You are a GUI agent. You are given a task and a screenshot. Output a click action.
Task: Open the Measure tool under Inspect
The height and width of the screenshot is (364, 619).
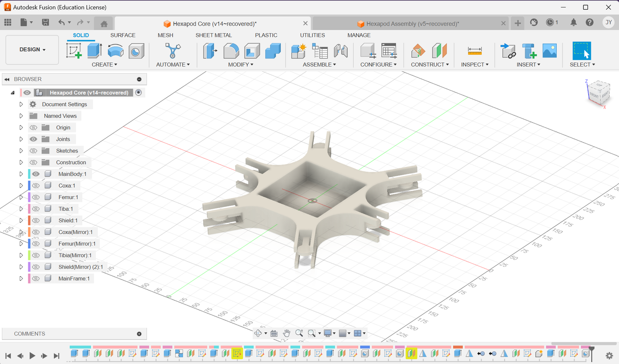point(475,51)
